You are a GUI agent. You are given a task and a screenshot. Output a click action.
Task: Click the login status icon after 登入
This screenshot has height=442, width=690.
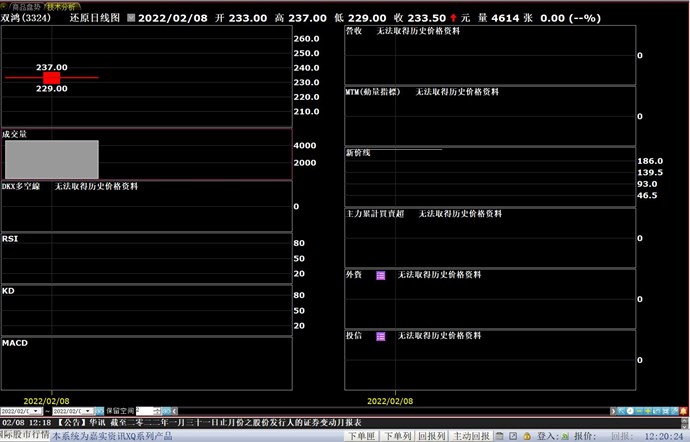point(565,436)
